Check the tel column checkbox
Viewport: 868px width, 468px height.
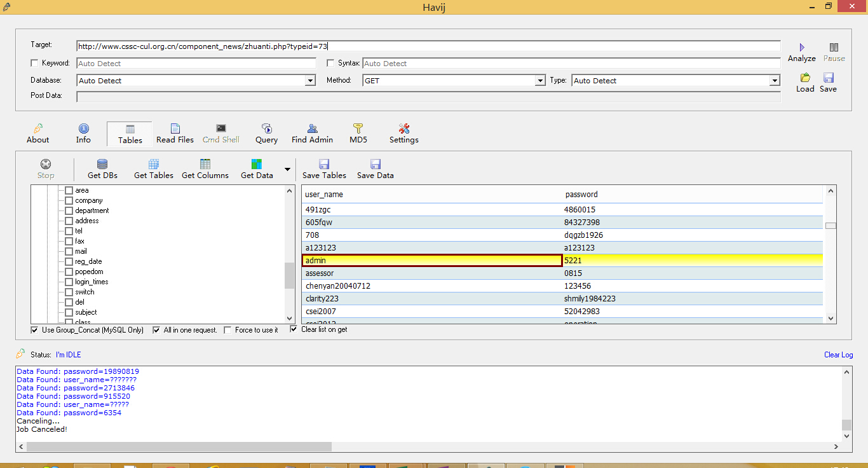(69, 231)
